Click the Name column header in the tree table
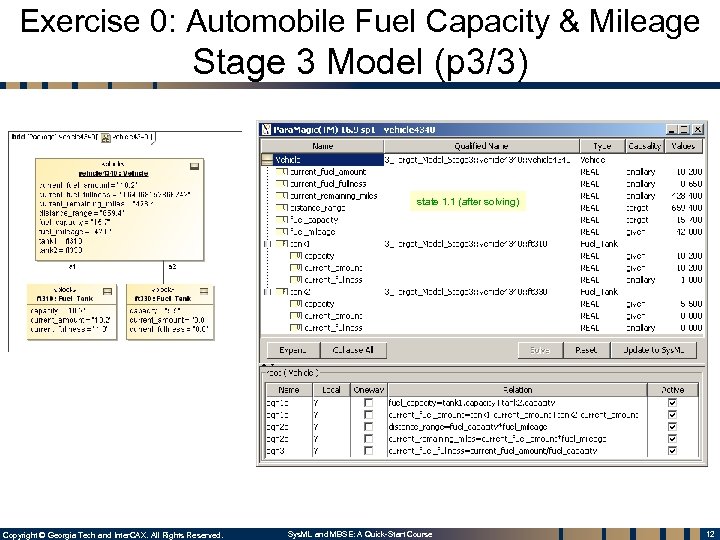Image resolution: width=720 pixels, height=540 pixels. click(x=322, y=146)
